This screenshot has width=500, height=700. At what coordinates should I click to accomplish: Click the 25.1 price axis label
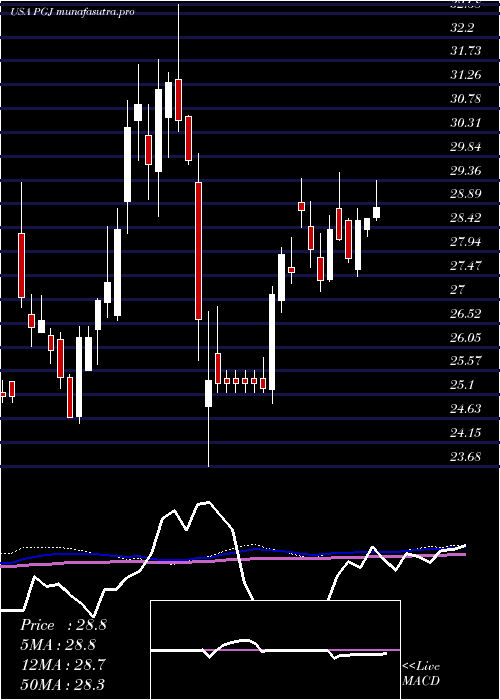pyautogui.click(x=464, y=385)
